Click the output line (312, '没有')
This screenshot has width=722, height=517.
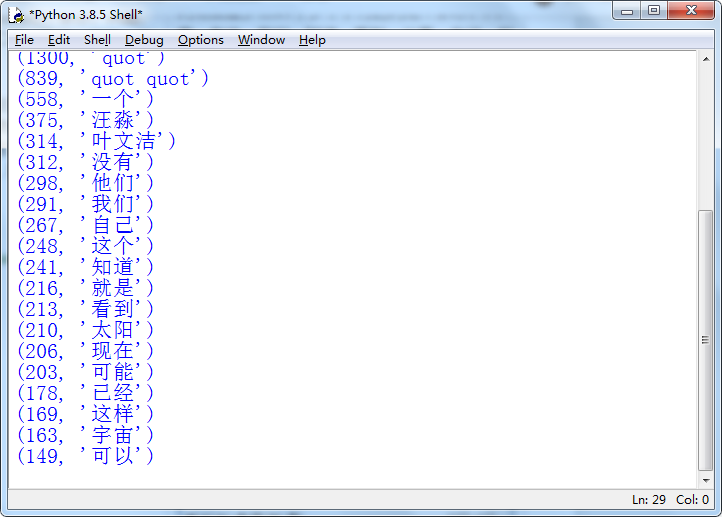pyautogui.click(x=85, y=163)
